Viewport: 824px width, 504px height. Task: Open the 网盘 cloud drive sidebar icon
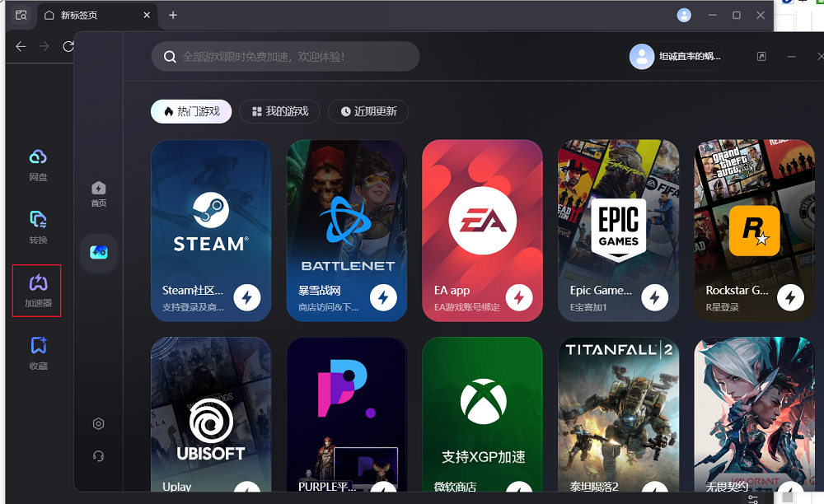(38, 164)
